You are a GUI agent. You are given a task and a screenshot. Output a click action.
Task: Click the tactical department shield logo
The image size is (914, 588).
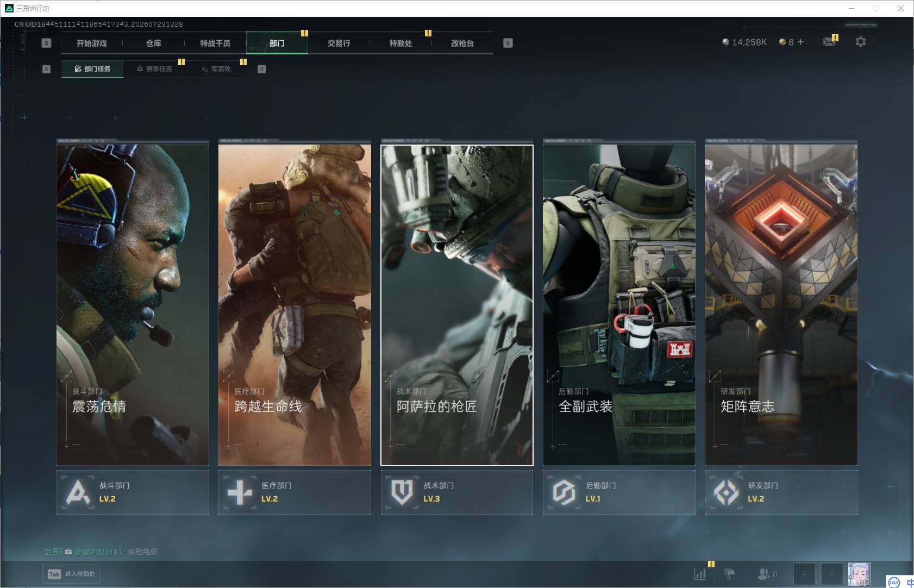click(x=402, y=492)
